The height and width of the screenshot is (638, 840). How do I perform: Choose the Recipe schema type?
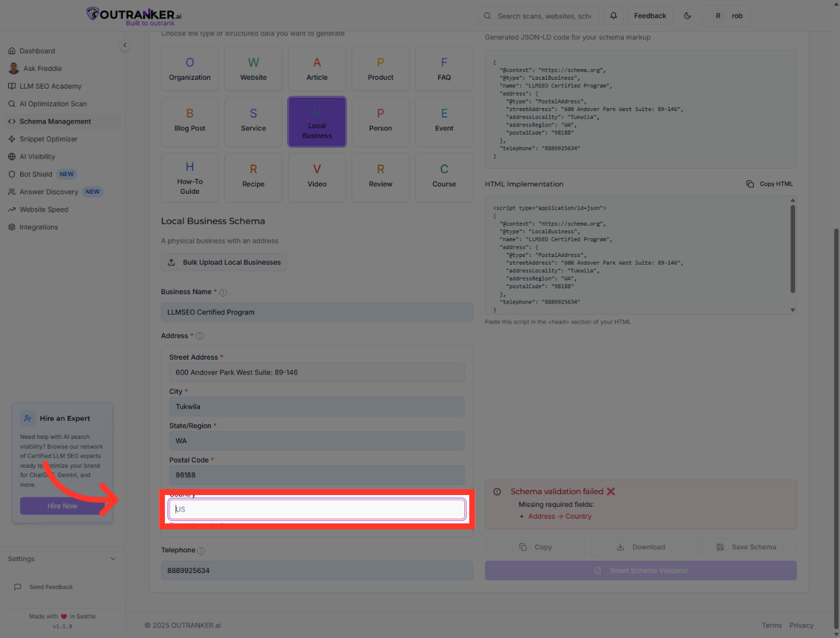tap(253, 178)
